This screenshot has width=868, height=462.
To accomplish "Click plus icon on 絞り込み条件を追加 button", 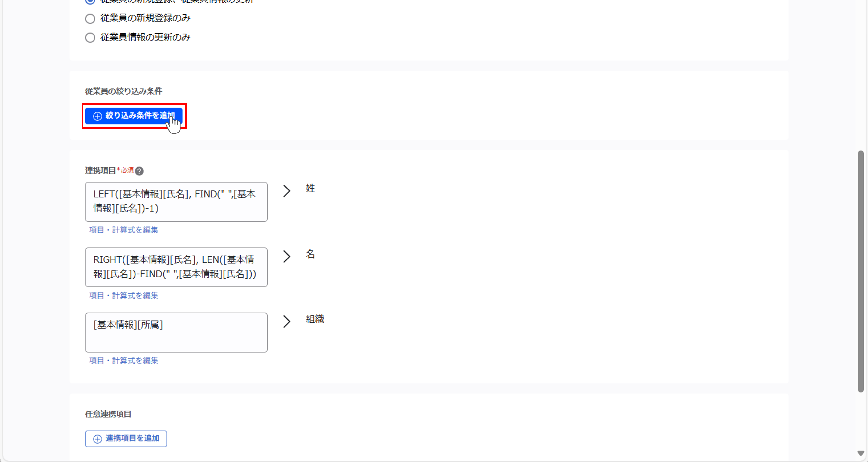I will pos(97,116).
